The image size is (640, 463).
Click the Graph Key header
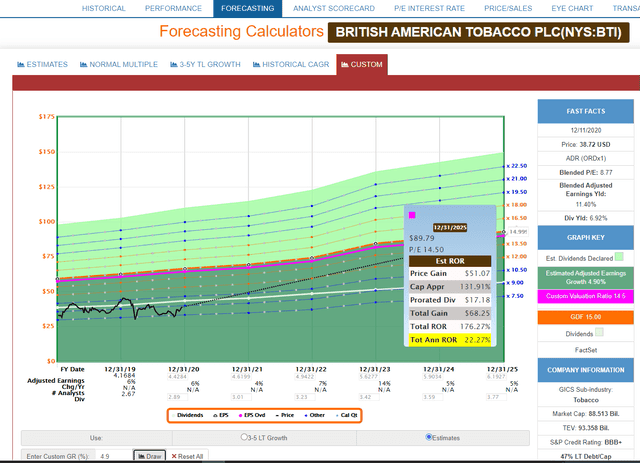585,238
